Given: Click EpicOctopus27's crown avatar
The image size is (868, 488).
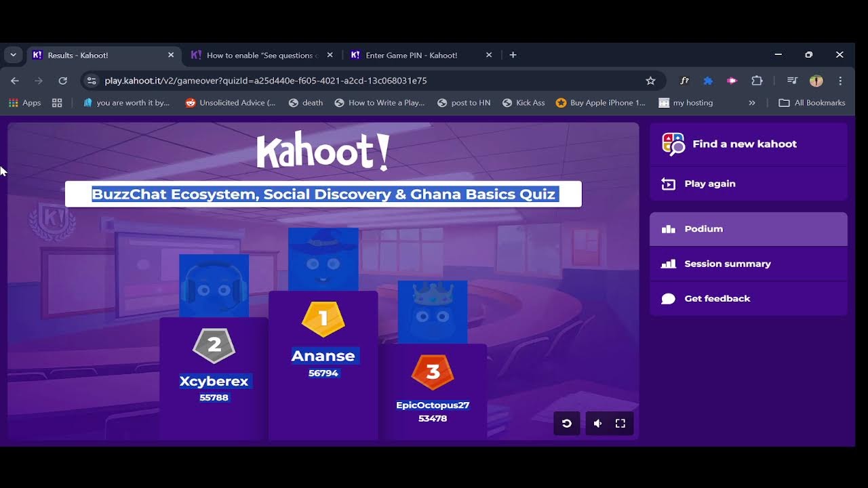Looking at the screenshot, I should pyautogui.click(x=433, y=312).
